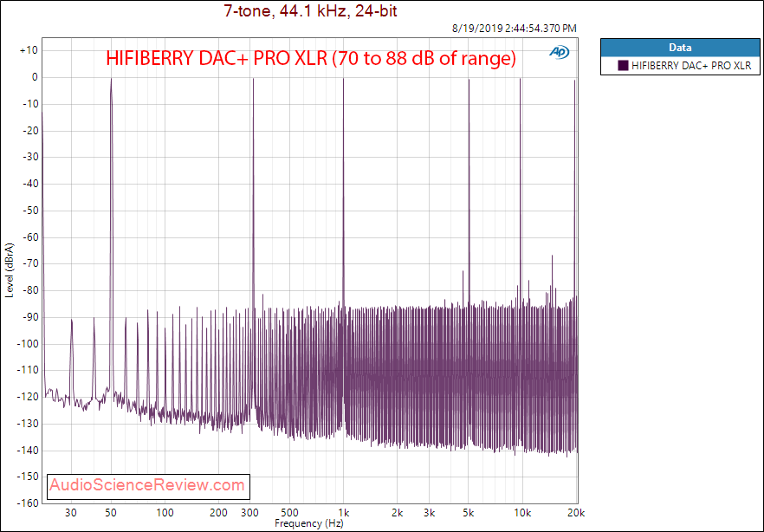Click the "-160" level axis label
Viewport: 764px width, 532px height.
[x=28, y=503]
